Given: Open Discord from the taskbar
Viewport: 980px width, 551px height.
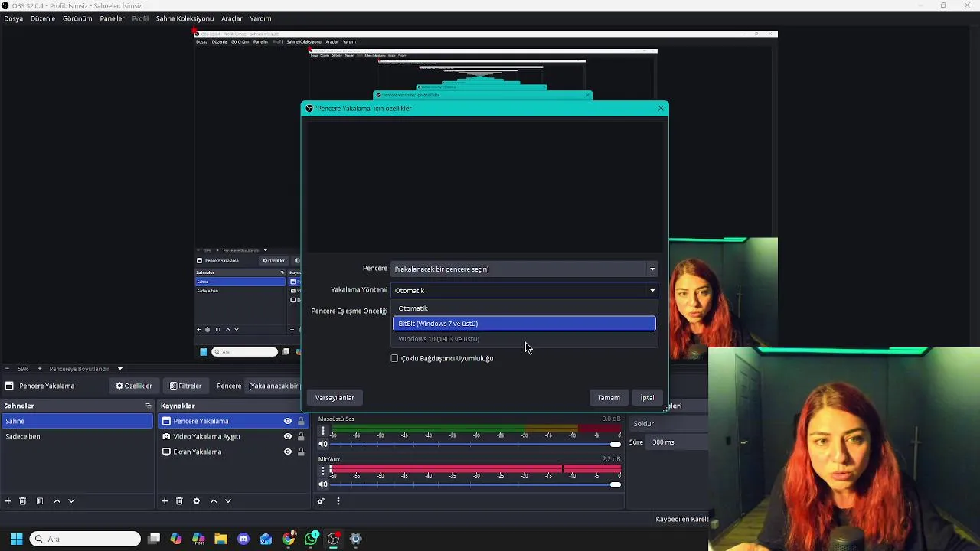Looking at the screenshot, I should point(243,539).
